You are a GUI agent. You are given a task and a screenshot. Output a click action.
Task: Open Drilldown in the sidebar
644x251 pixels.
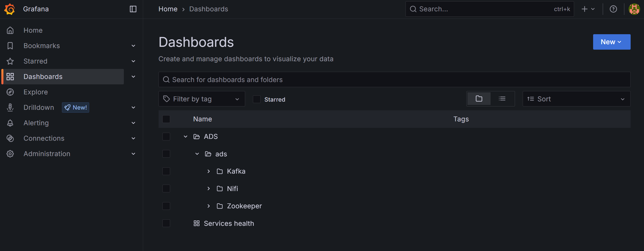(39, 107)
